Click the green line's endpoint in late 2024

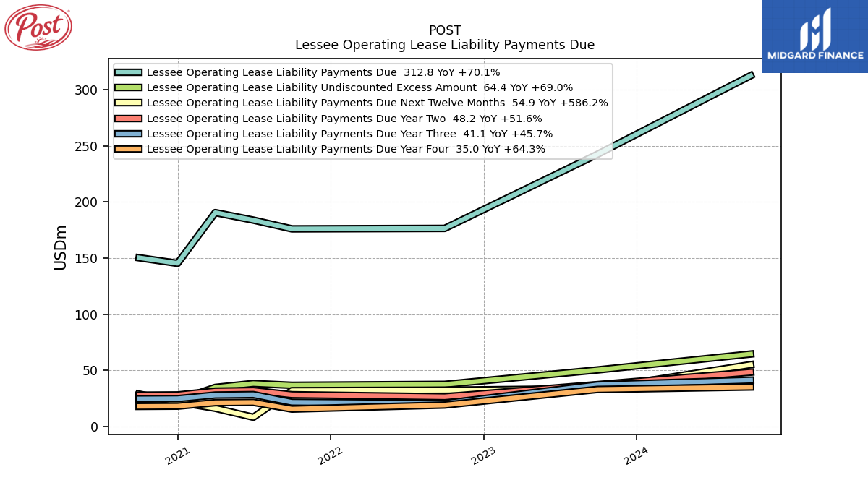click(752, 354)
